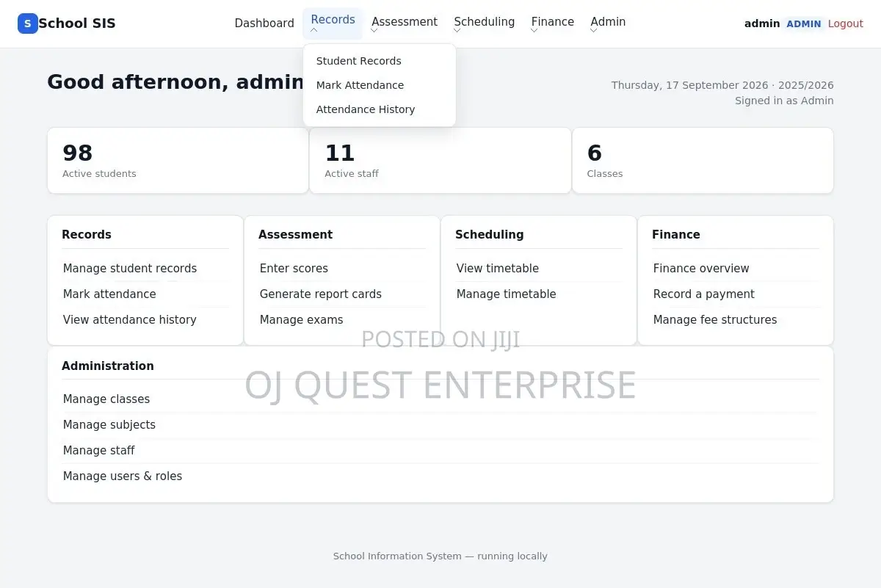This screenshot has width=881, height=588.
Task: Click the 98 Active students card
Action: coord(178,161)
